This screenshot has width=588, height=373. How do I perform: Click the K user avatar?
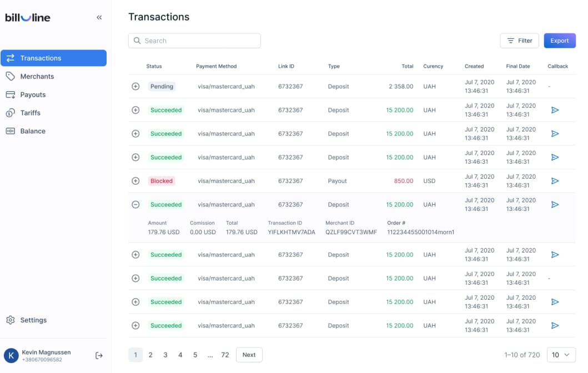(x=11, y=355)
